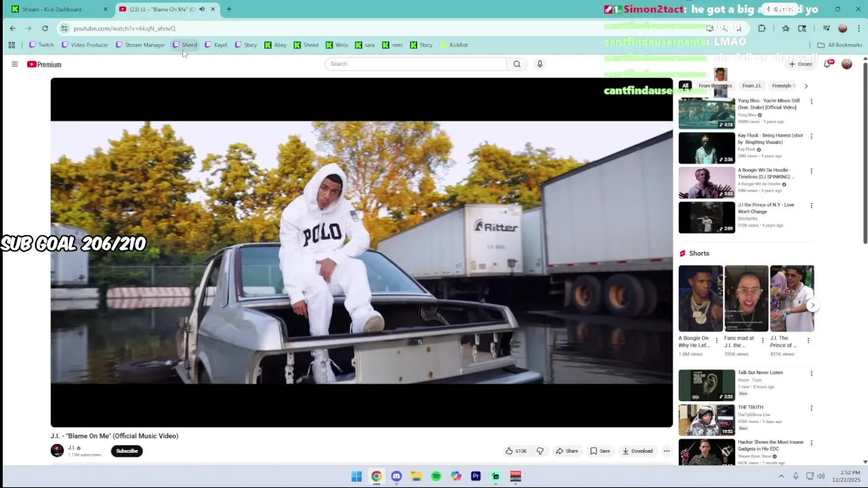Open site information icon in address bar

pos(64,28)
